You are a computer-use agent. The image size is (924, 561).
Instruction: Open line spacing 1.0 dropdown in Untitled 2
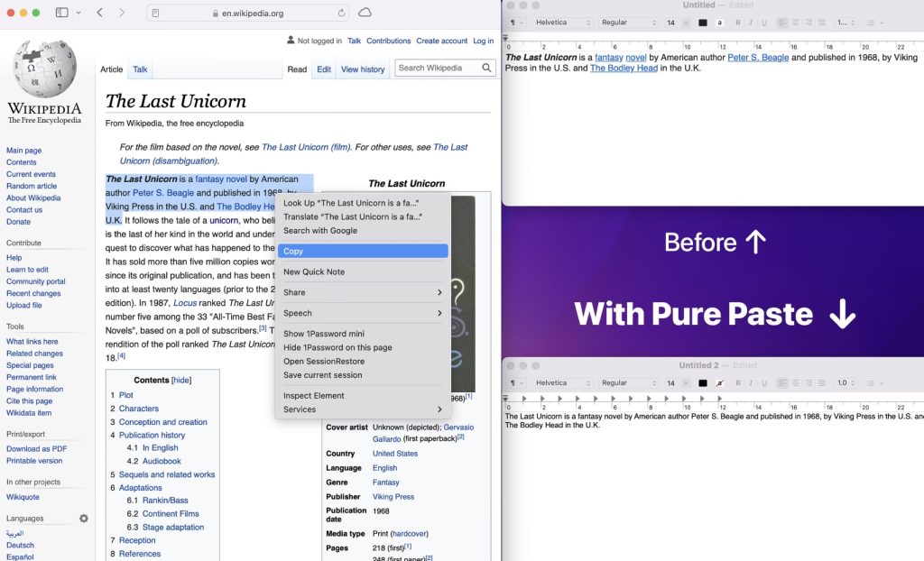tap(846, 383)
